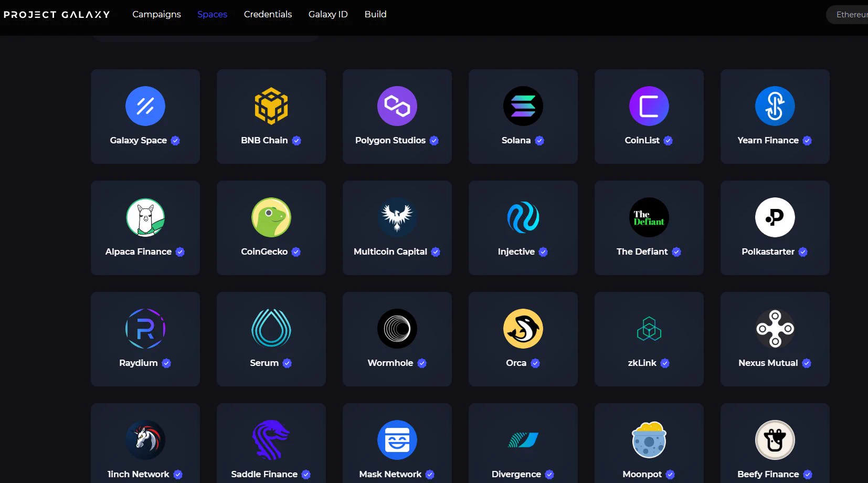Select the Orca whale logo
This screenshot has width=868, height=483.
[x=523, y=329]
